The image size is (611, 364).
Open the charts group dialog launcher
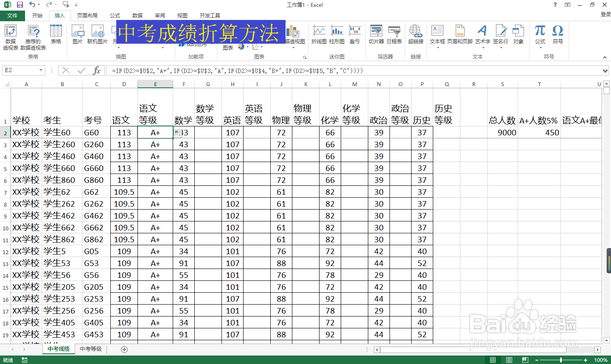coord(305,57)
